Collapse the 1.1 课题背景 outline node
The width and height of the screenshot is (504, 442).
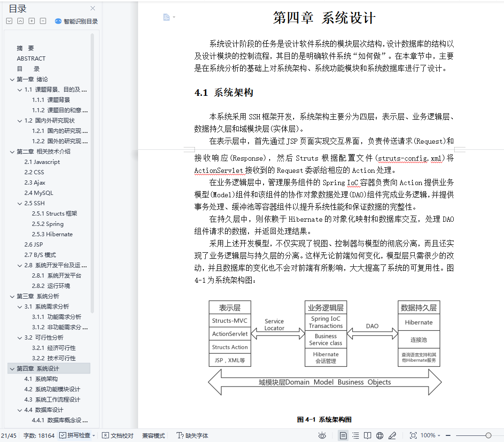(20, 90)
